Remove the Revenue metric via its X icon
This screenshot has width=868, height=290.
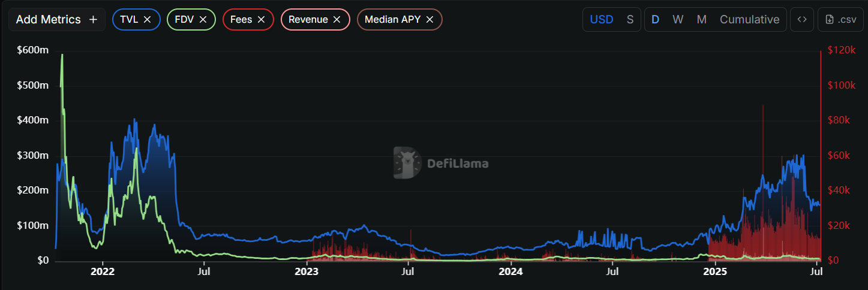[x=337, y=20]
